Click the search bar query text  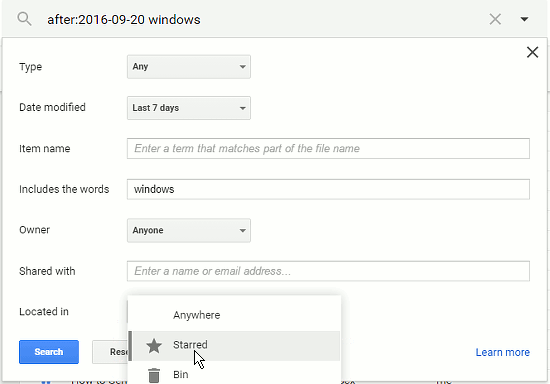point(124,19)
